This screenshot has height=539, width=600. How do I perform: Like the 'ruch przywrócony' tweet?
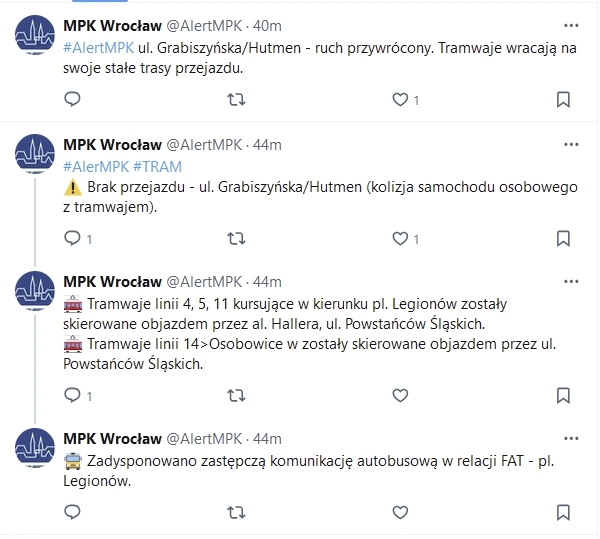click(400, 99)
